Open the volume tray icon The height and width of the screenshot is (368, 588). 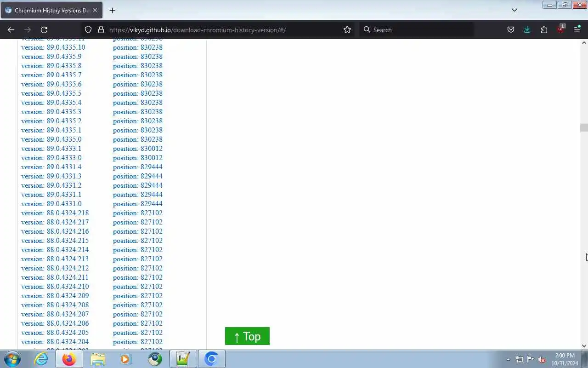point(542,359)
